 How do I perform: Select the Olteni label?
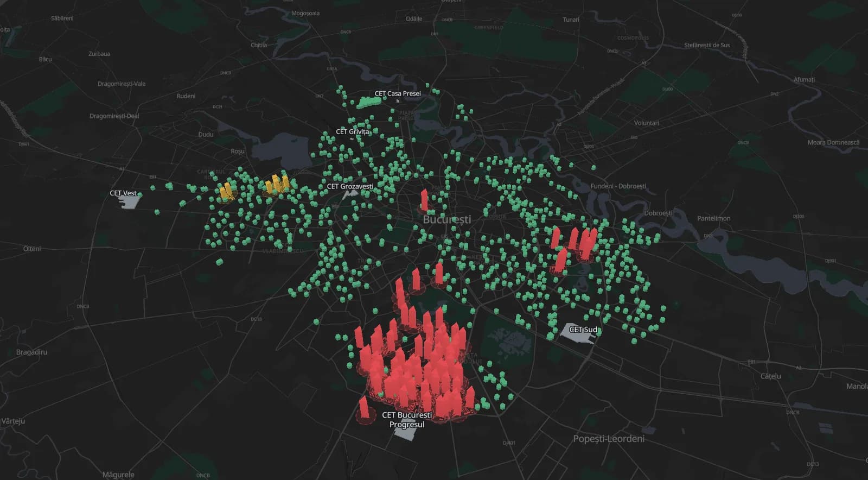tap(32, 249)
